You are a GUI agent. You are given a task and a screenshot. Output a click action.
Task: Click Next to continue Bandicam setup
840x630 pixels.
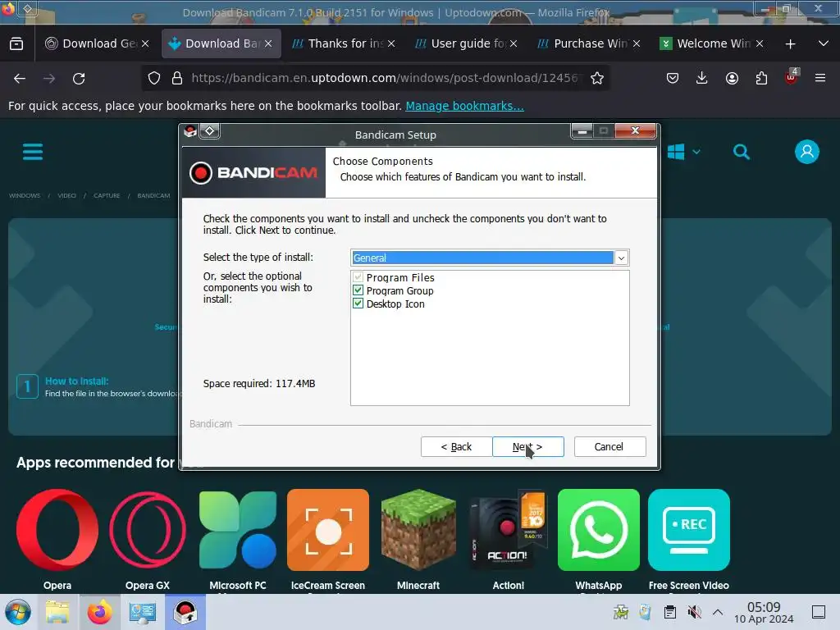[x=527, y=447]
